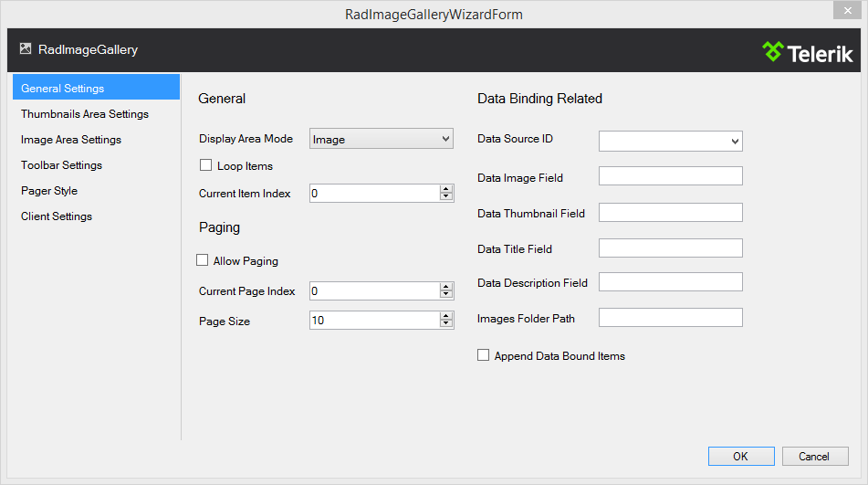
Task: Check the Allow Paging option
Action: 203,260
